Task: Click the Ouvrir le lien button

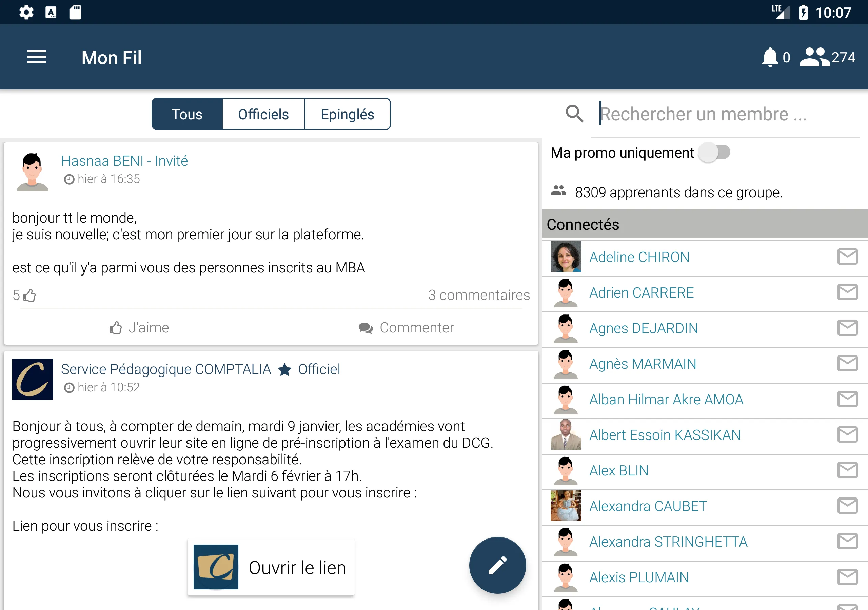Action: click(297, 566)
